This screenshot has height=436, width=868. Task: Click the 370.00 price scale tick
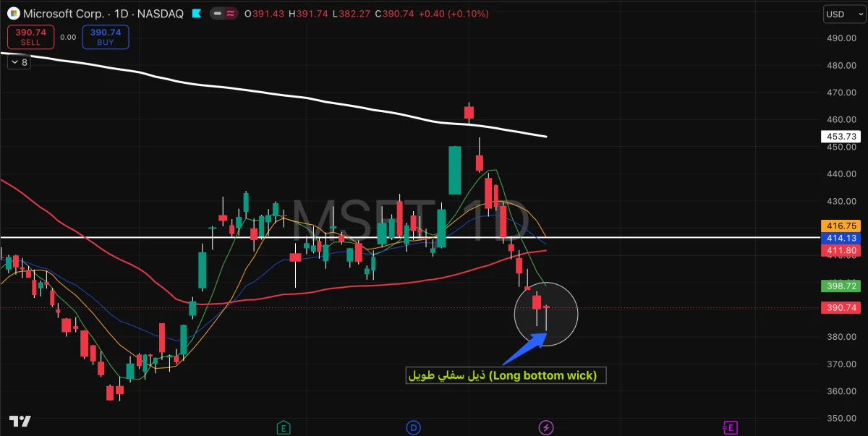pyautogui.click(x=843, y=364)
